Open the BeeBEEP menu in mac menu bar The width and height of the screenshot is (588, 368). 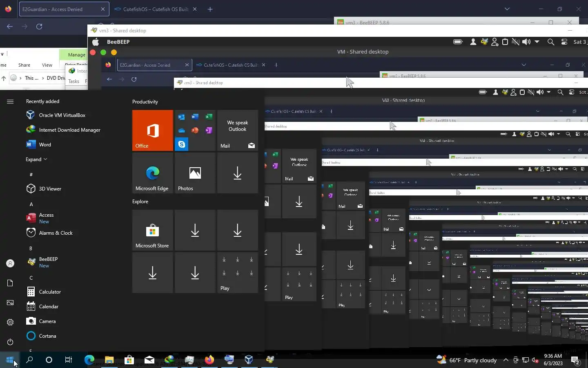[118, 42]
